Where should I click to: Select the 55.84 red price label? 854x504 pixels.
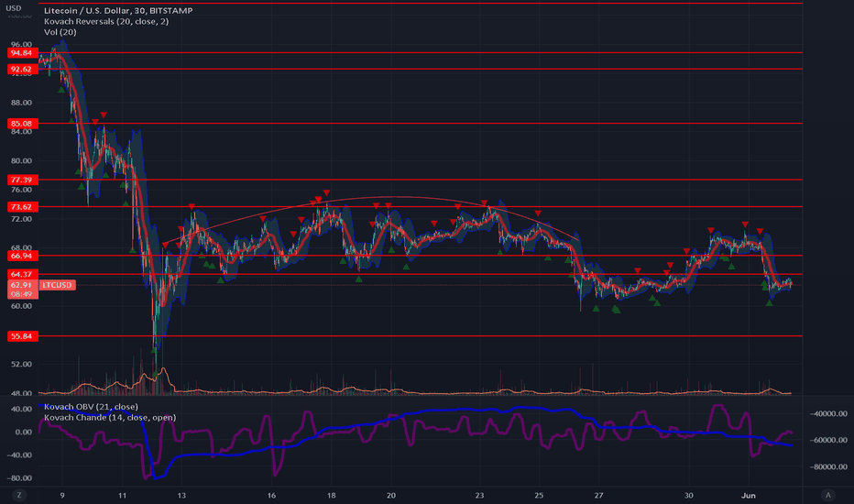point(22,336)
